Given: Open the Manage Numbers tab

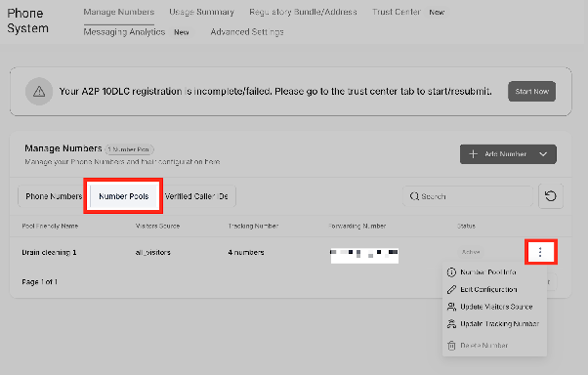Looking at the screenshot, I should tap(118, 12).
